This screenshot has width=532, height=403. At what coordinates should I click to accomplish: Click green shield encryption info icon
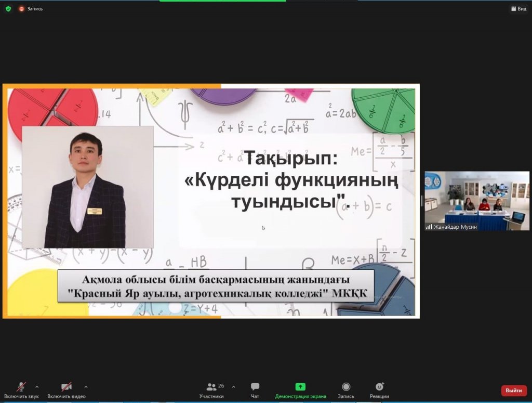click(x=8, y=9)
